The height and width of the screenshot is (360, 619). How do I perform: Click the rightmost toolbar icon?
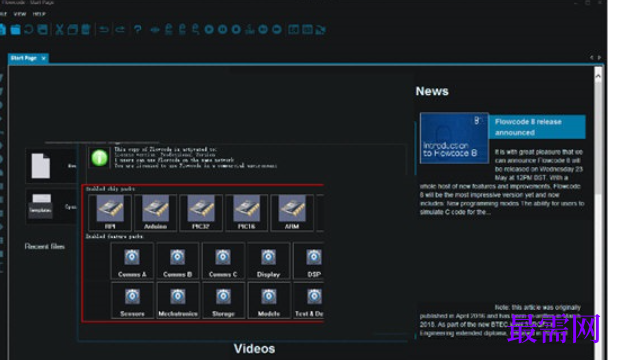[x=321, y=30]
